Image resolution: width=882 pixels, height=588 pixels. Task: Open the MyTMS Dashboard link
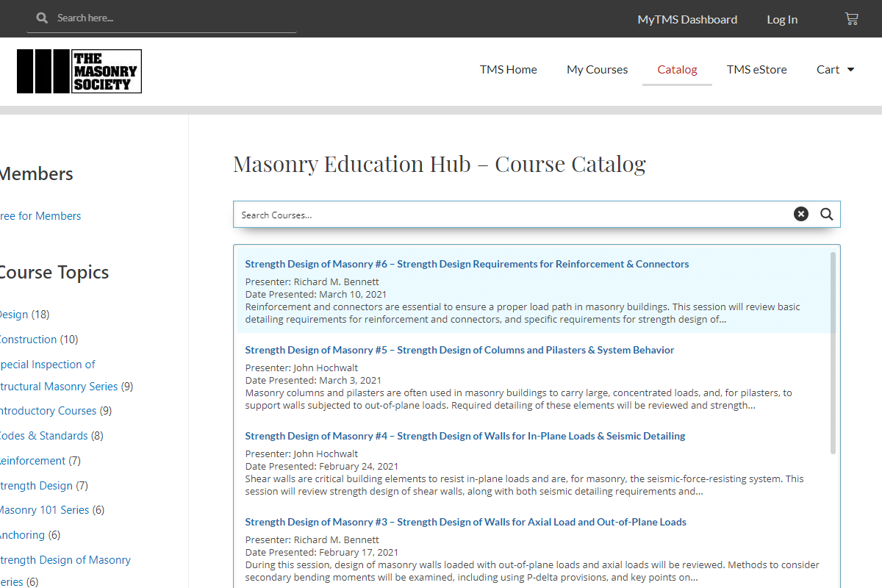(687, 20)
